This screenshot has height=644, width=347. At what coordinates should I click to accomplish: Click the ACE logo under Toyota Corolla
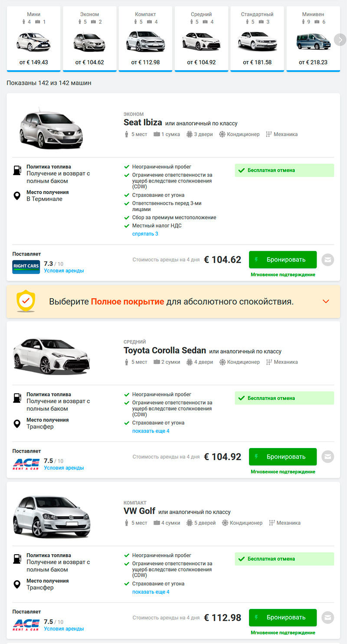click(26, 464)
